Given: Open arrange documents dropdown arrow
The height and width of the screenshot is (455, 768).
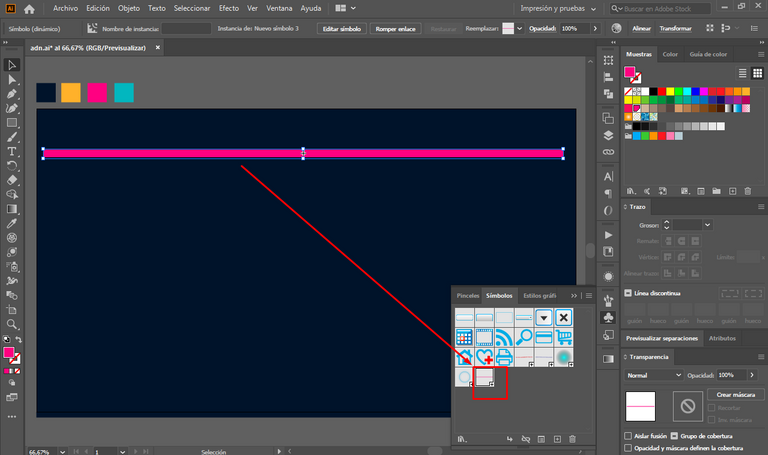Looking at the screenshot, I should point(353,8).
